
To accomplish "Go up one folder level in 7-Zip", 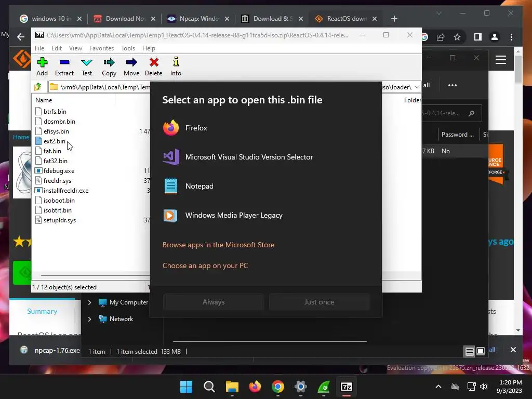I will tap(37, 87).
